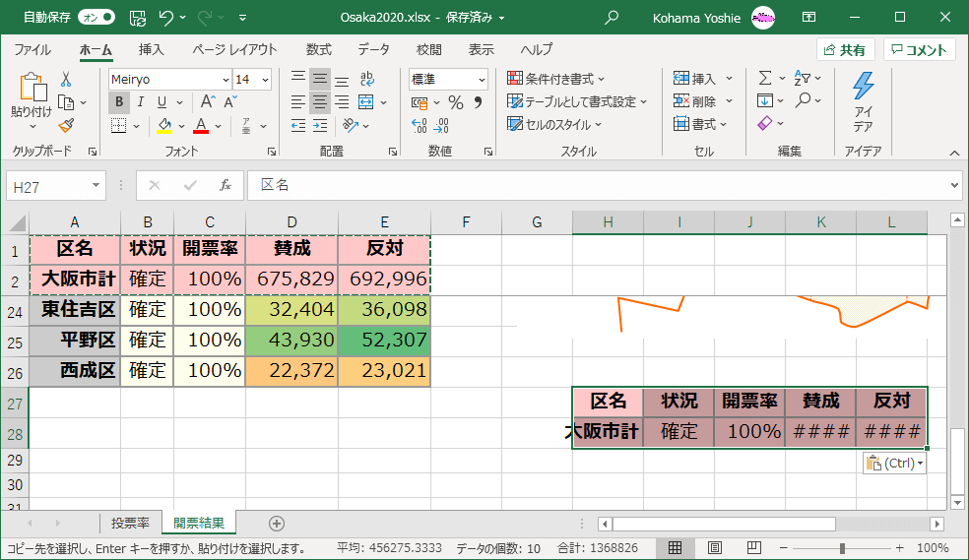Toggle Bold formatting
969x560 pixels.
(118, 102)
